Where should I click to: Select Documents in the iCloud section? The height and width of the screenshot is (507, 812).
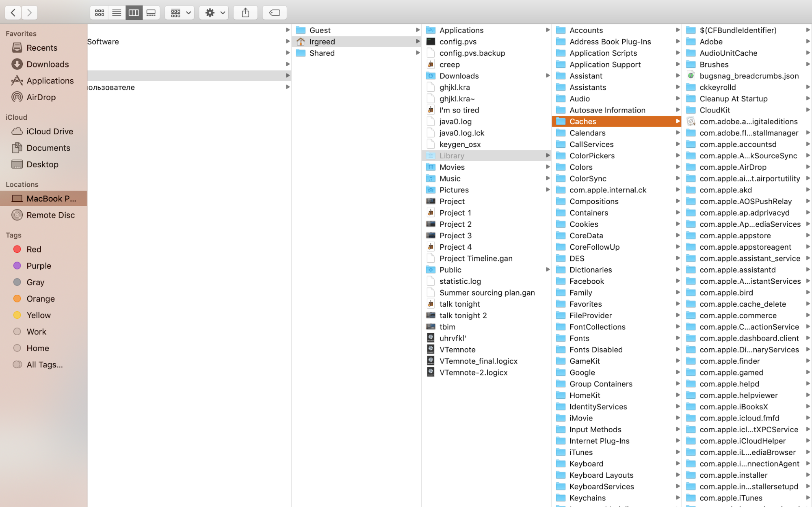[x=43, y=148]
